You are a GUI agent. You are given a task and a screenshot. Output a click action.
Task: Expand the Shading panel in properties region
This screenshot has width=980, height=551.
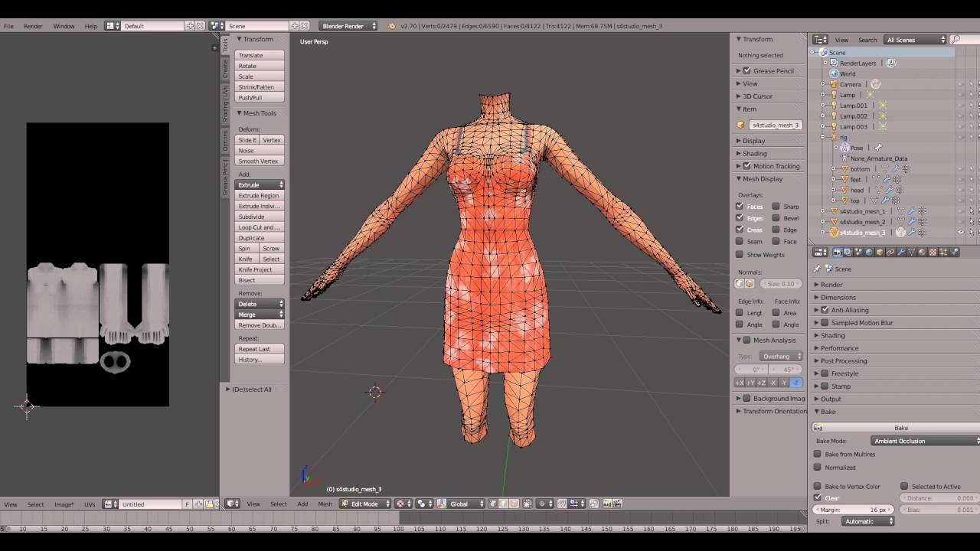pyautogui.click(x=754, y=153)
